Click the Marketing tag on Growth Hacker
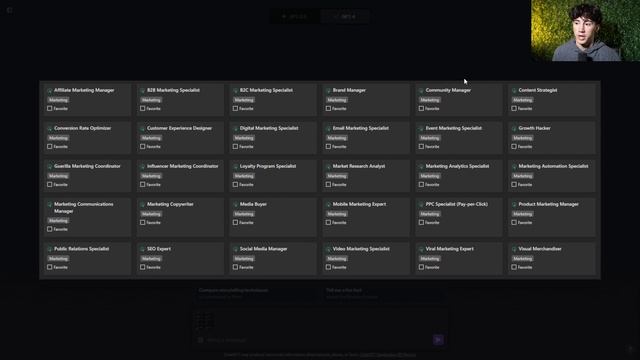The width and height of the screenshot is (640, 360). pyautogui.click(x=522, y=138)
